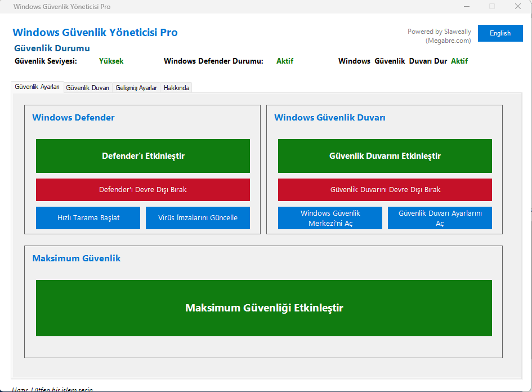Click the Powered by Slaweally Megabre.com text
The width and height of the screenshot is (532, 392).
coord(439,36)
